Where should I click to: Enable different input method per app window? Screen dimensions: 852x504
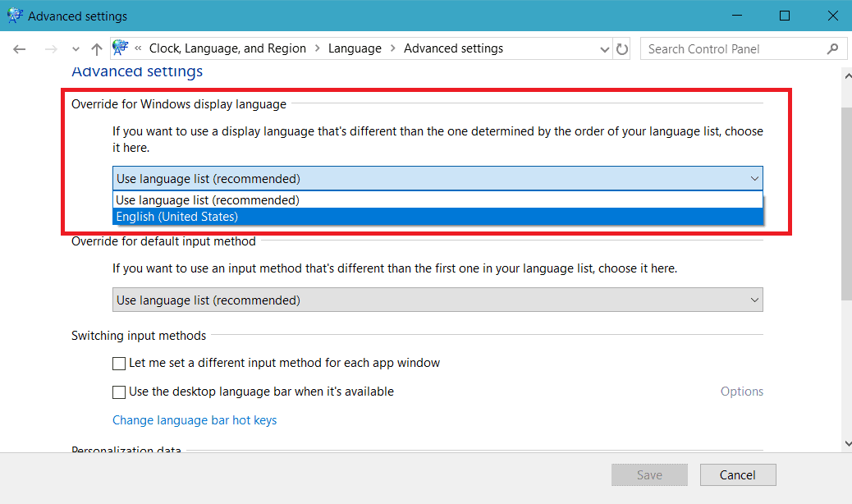(x=119, y=363)
